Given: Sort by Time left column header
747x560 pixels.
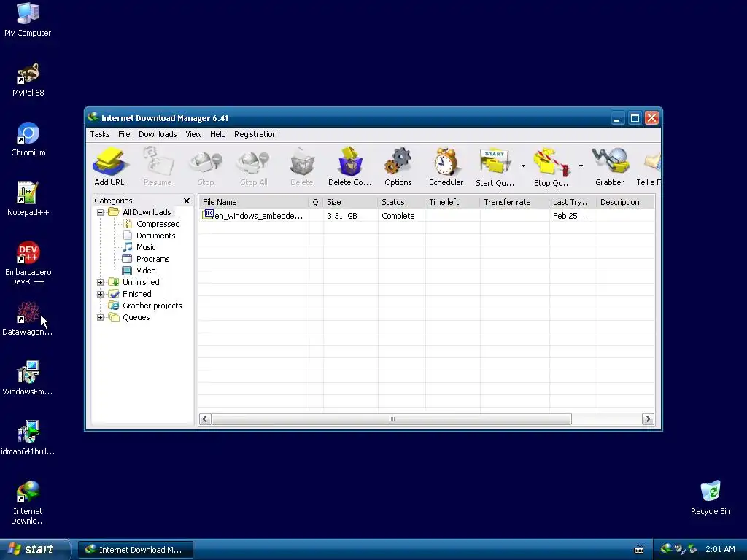Looking at the screenshot, I should [452, 202].
